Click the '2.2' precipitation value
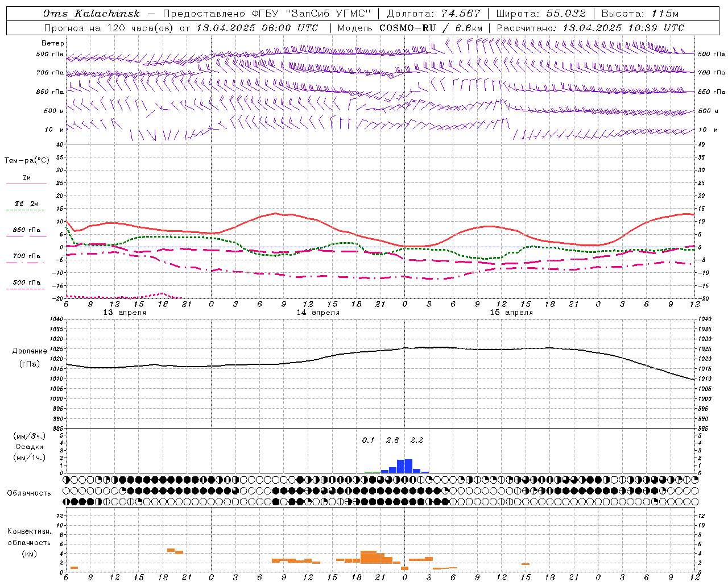Image resolution: width=728 pixels, height=582 pixels. tap(417, 440)
